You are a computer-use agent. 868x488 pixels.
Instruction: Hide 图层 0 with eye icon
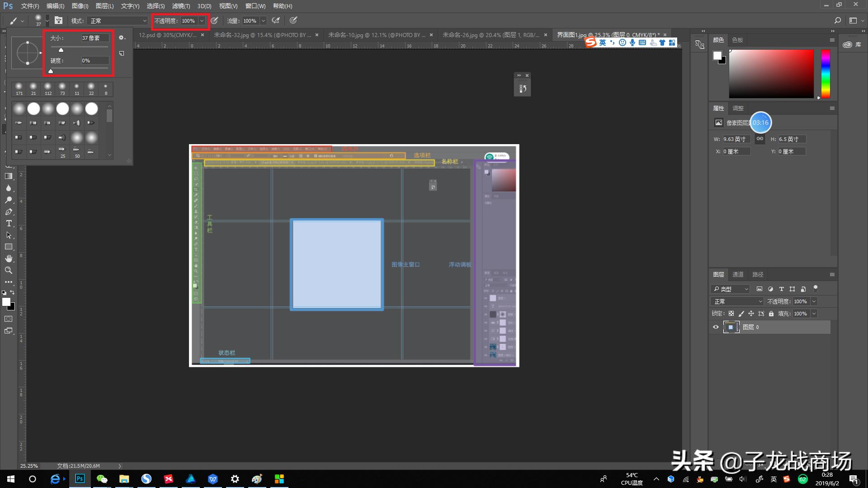[x=716, y=327]
